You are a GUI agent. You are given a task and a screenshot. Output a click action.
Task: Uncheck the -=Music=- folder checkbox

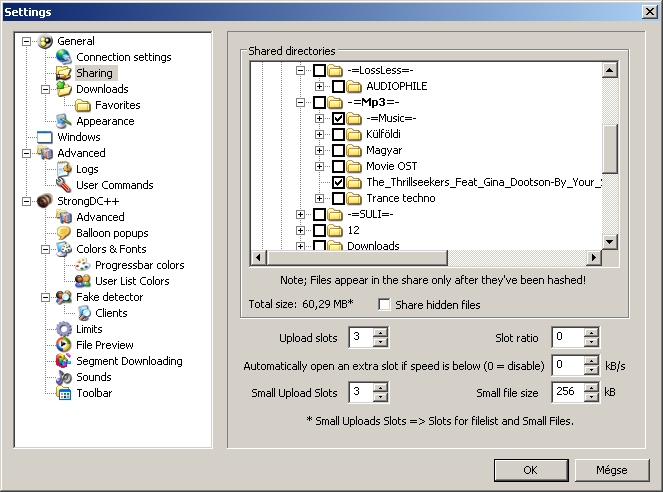point(339,119)
